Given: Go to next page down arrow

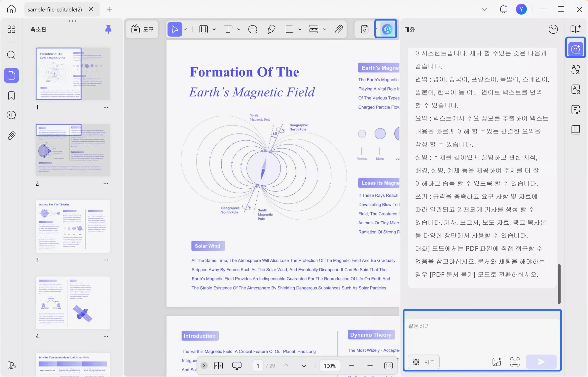Looking at the screenshot, I should point(304,366).
